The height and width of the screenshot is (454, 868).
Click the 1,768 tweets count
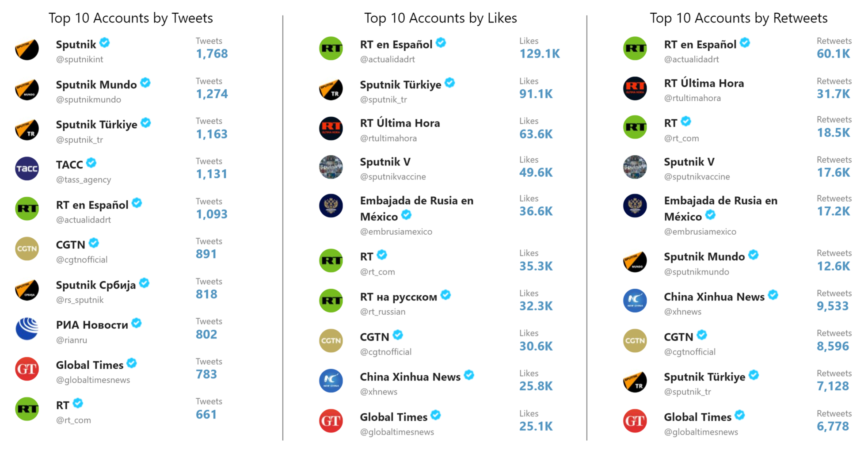[x=212, y=54]
